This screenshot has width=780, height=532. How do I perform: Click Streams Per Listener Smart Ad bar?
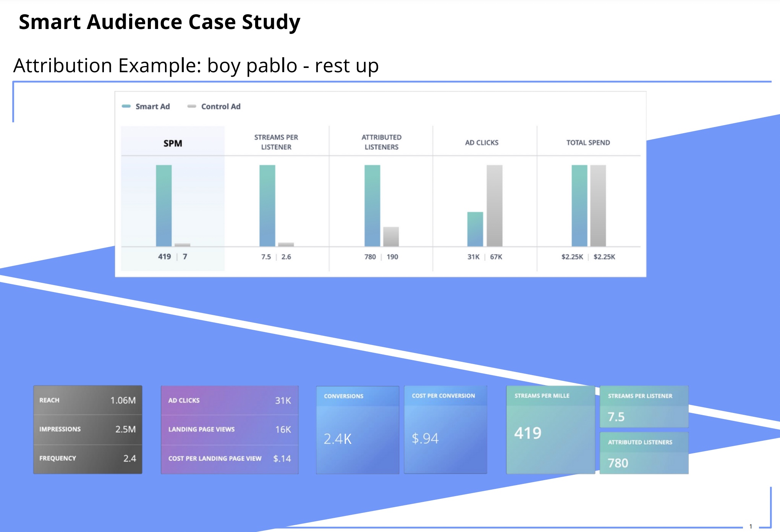(267, 206)
